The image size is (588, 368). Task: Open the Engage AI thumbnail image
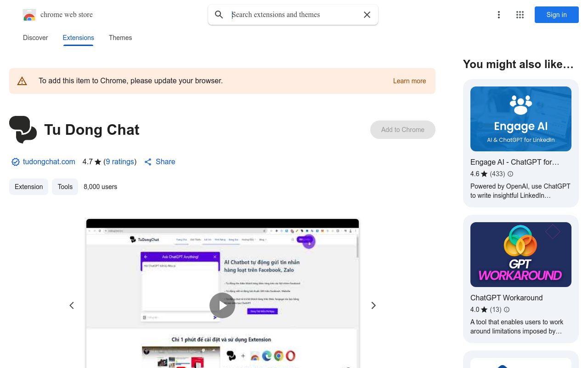coord(521,119)
